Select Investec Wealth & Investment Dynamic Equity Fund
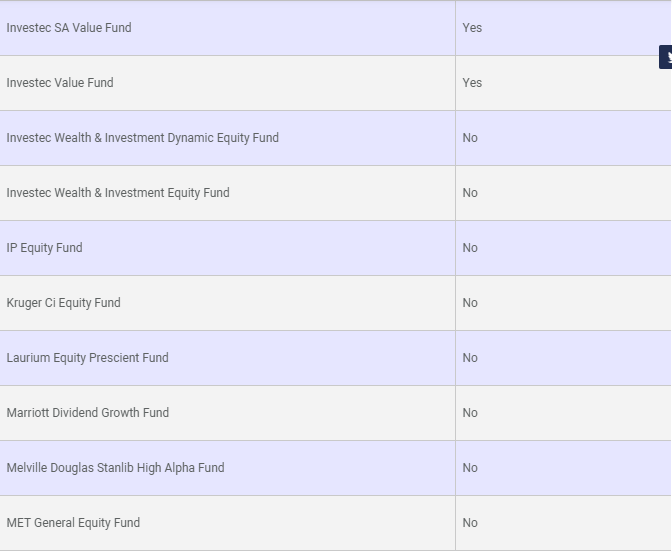This screenshot has width=672, height=551. point(142,138)
